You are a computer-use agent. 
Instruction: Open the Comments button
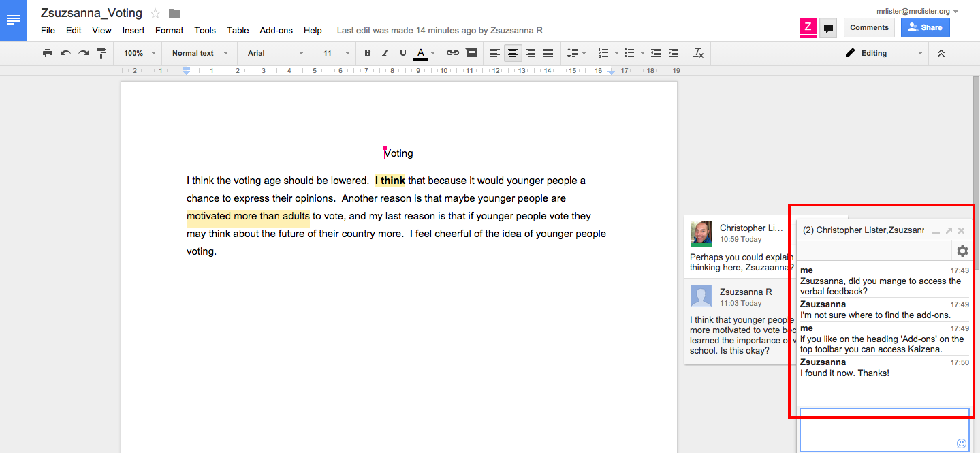(869, 27)
